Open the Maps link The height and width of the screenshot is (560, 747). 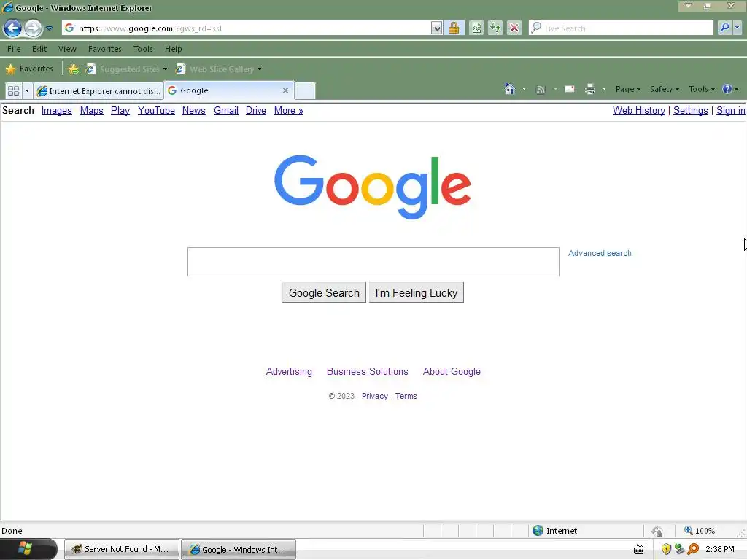(91, 111)
